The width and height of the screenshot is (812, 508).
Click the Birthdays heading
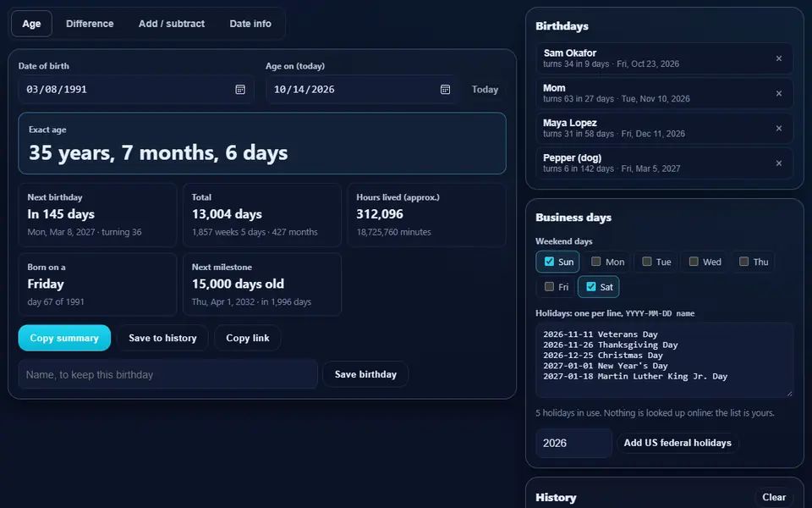click(x=562, y=26)
